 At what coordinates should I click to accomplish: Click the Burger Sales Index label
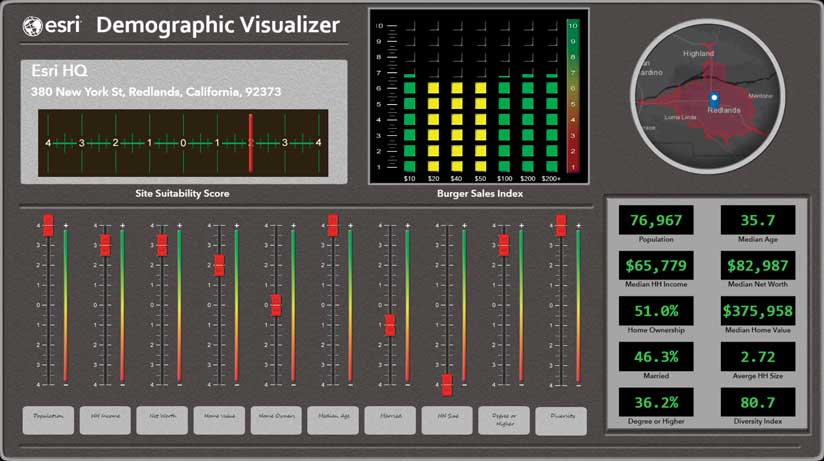point(480,193)
